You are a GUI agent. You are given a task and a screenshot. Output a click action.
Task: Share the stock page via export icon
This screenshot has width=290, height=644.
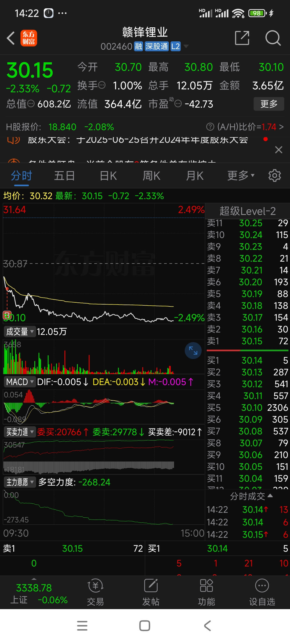(x=242, y=38)
